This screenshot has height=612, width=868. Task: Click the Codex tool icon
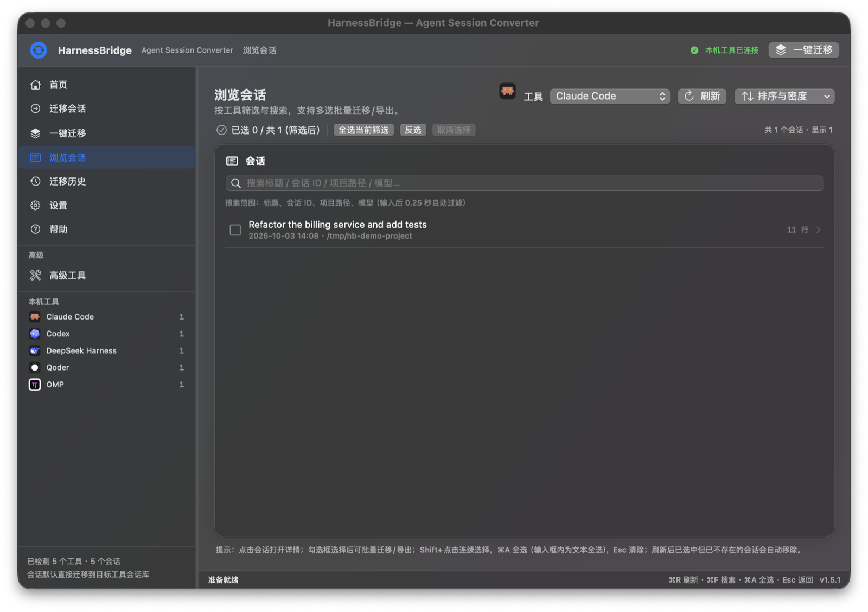[35, 334]
